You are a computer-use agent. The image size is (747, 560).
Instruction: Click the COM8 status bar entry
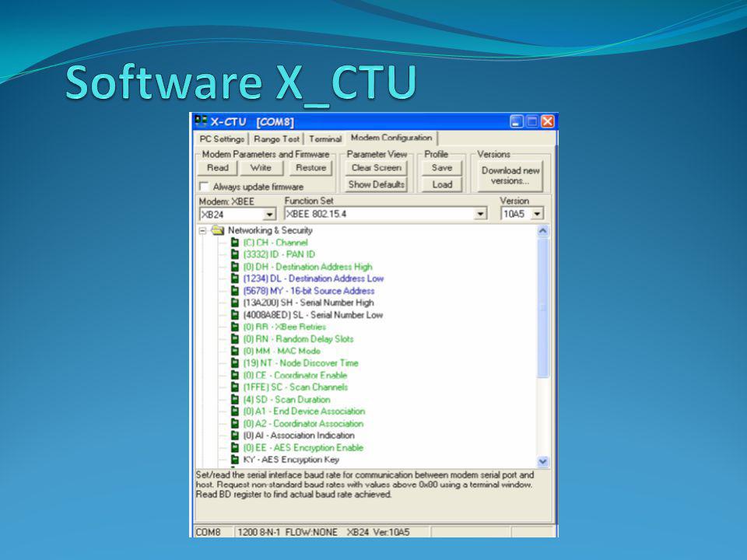(x=209, y=532)
